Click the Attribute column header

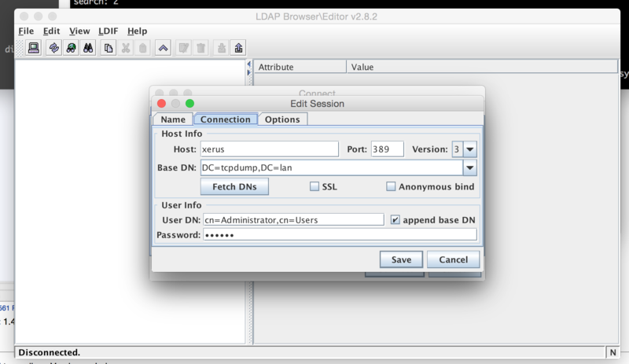coord(300,67)
